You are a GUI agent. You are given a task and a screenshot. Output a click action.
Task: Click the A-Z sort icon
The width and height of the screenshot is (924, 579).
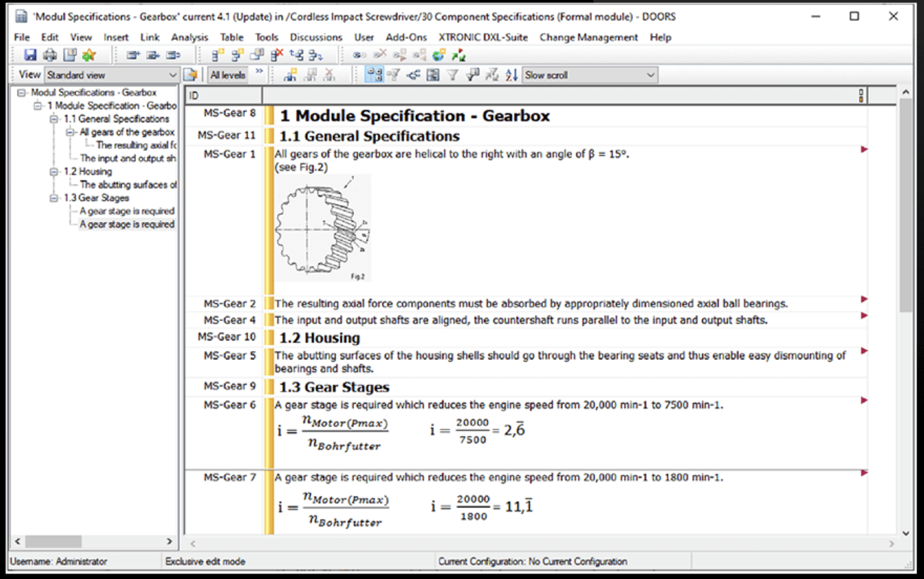coord(512,75)
